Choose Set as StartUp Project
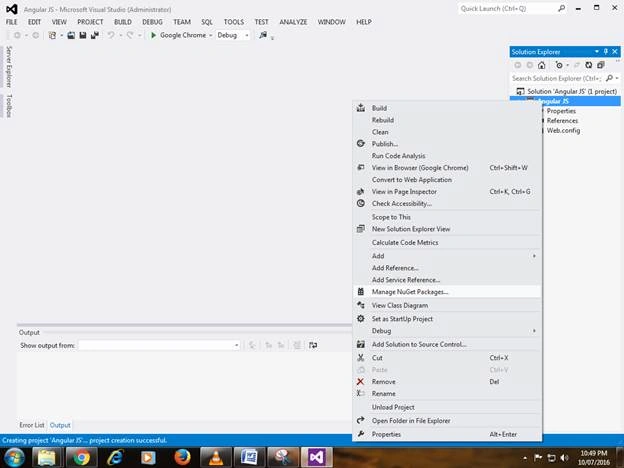The width and height of the screenshot is (624, 468). 447,319
